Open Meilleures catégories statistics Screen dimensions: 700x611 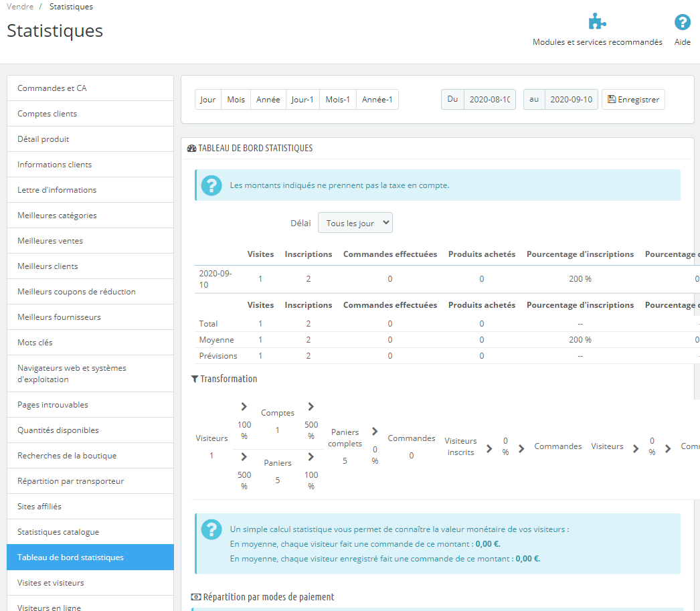tap(90, 215)
